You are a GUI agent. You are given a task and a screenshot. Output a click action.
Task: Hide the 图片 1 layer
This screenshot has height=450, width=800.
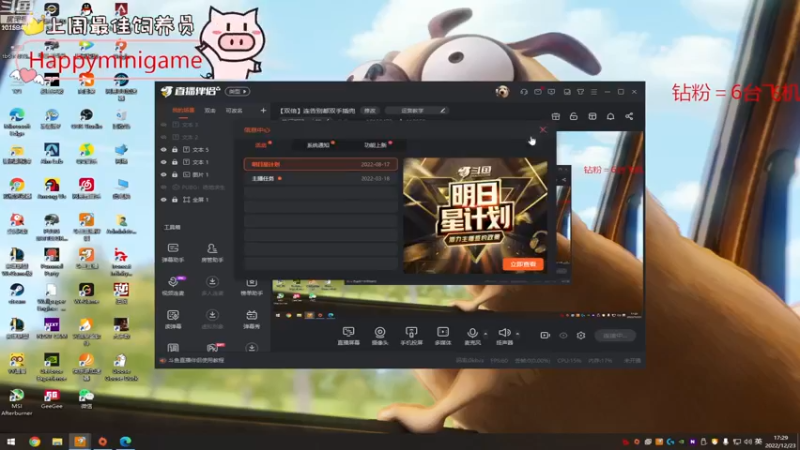tap(163, 174)
